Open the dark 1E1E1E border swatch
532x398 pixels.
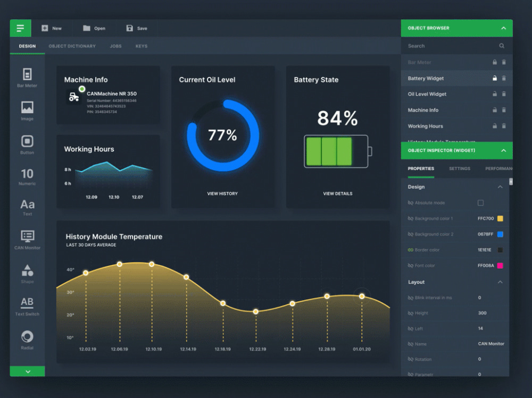[x=500, y=250]
